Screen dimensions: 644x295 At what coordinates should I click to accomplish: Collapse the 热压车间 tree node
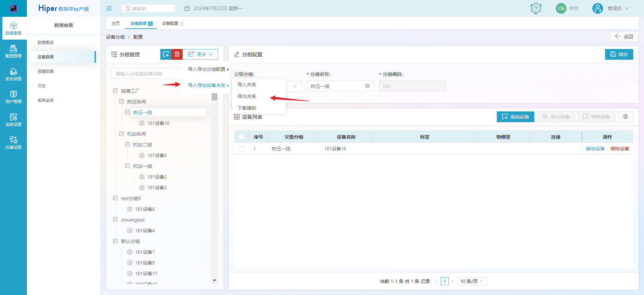[121, 101]
